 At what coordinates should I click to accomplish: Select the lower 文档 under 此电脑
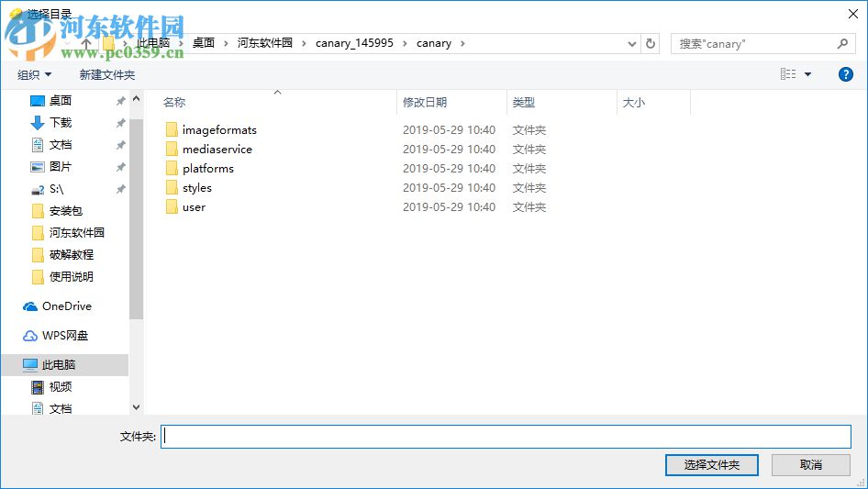click(61, 408)
